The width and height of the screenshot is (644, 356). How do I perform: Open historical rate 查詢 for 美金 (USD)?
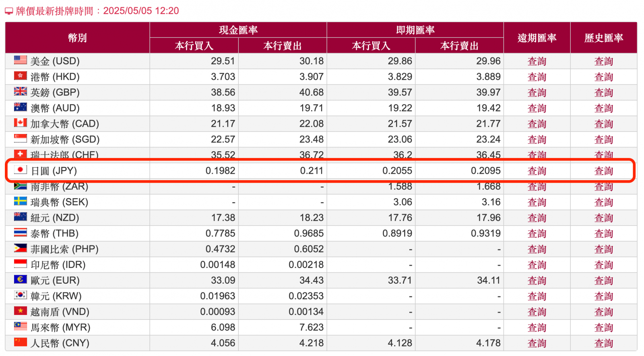tap(604, 61)
